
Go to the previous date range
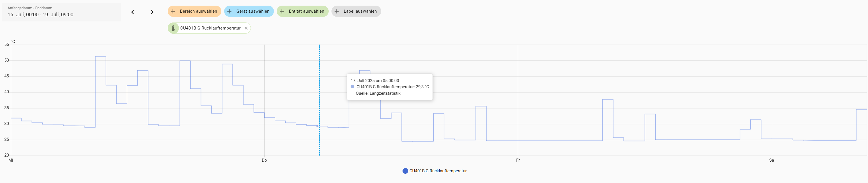pos(132,12)
